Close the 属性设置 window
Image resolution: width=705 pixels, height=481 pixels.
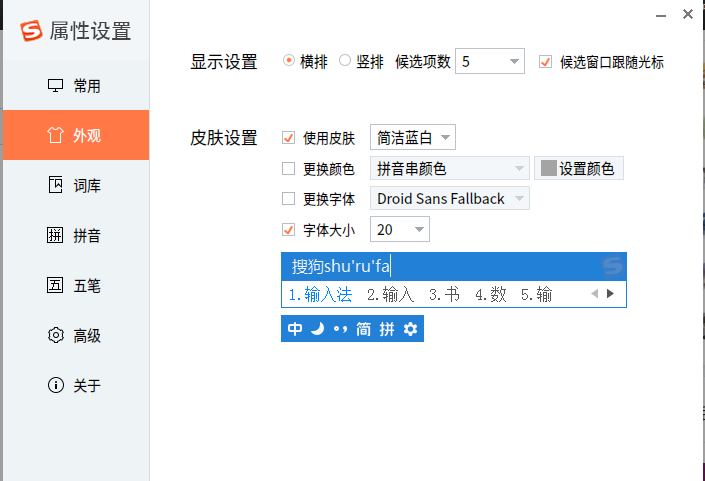(687, 14)
